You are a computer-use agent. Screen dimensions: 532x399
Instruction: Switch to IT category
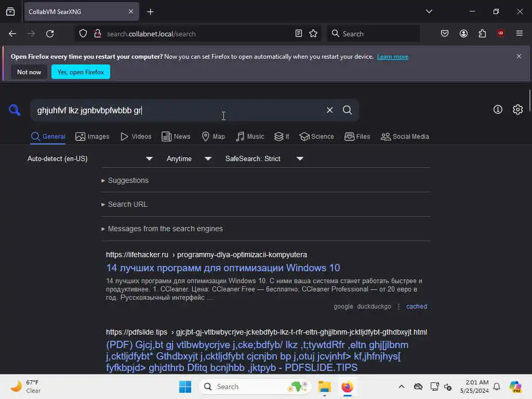282,137
